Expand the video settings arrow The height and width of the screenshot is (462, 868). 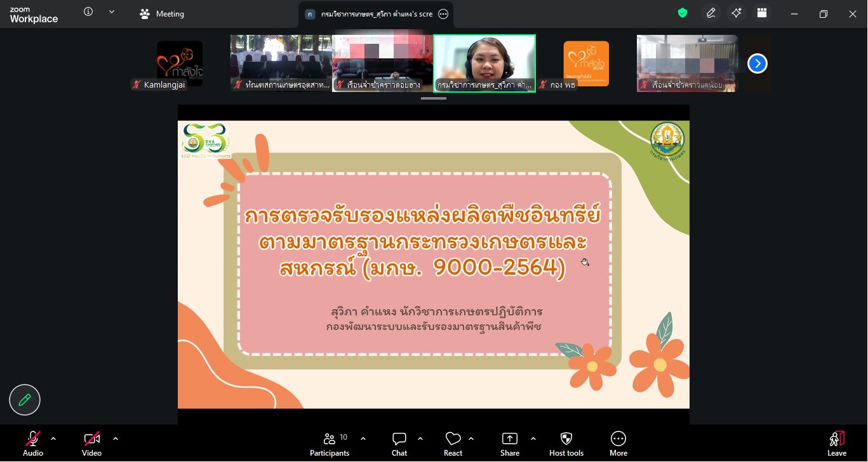click(x=116, y=439)
